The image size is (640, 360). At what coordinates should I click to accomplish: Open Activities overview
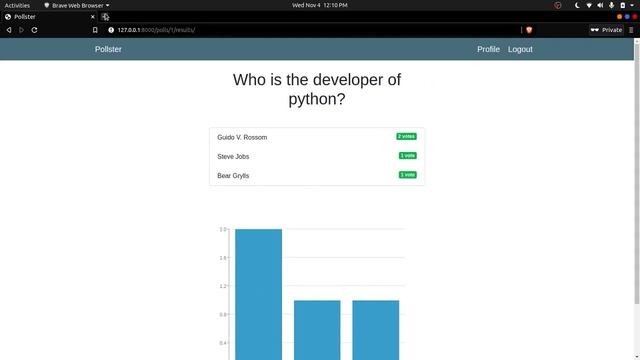17,5
